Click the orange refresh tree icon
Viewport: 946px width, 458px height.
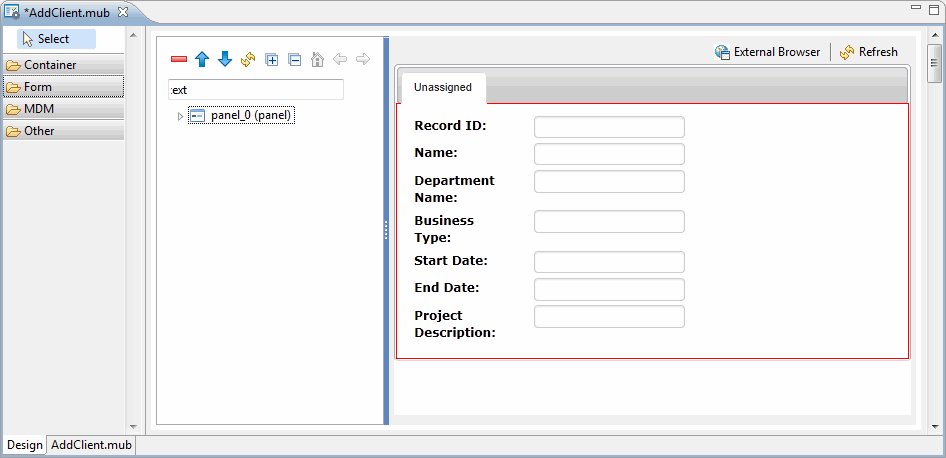pos(248,59)
